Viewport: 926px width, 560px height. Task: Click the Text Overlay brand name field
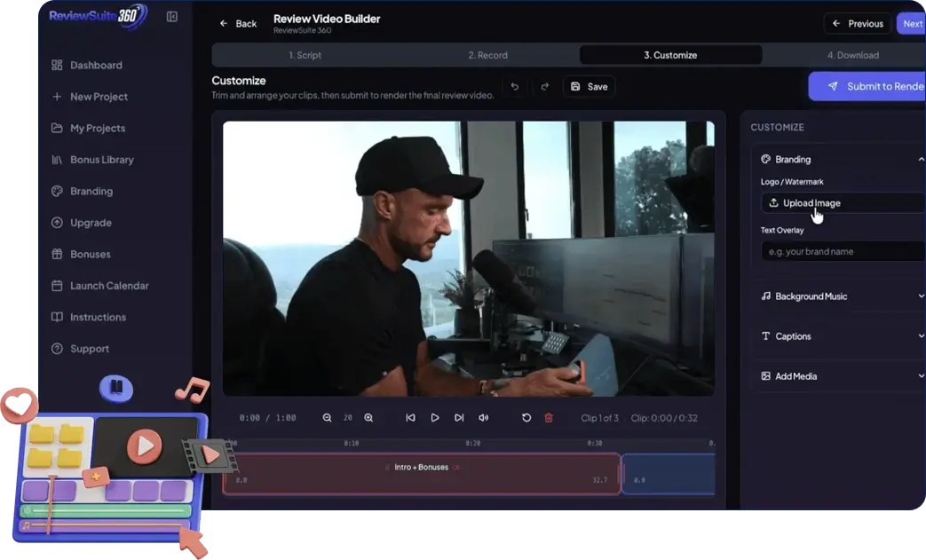[x=843, y=251]
